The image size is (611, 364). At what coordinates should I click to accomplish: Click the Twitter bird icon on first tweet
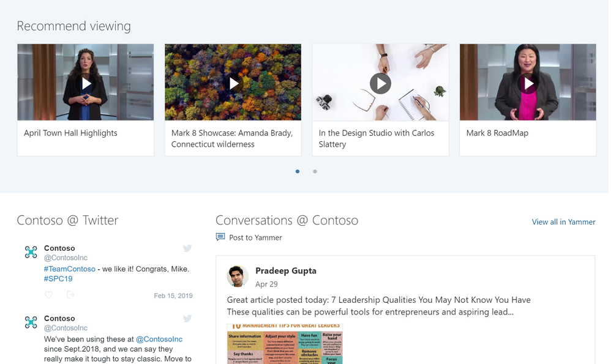pos(187,248)
